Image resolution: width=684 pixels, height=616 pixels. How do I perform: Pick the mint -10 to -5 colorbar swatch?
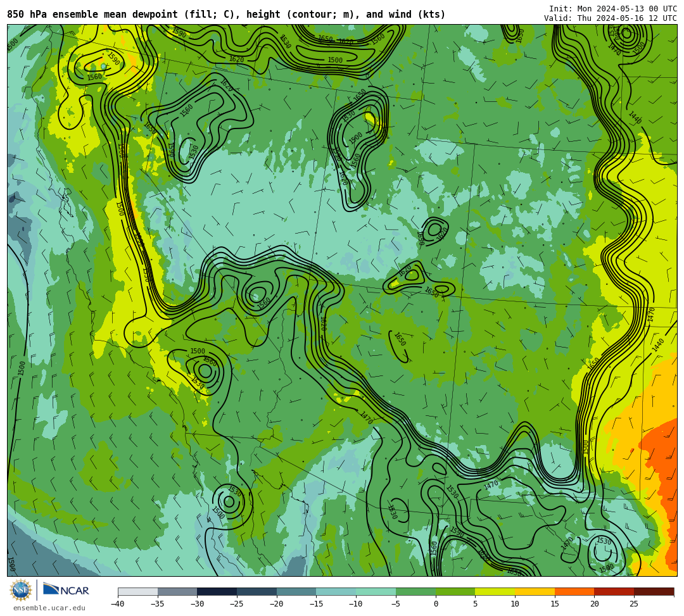[x=376, y=591]
